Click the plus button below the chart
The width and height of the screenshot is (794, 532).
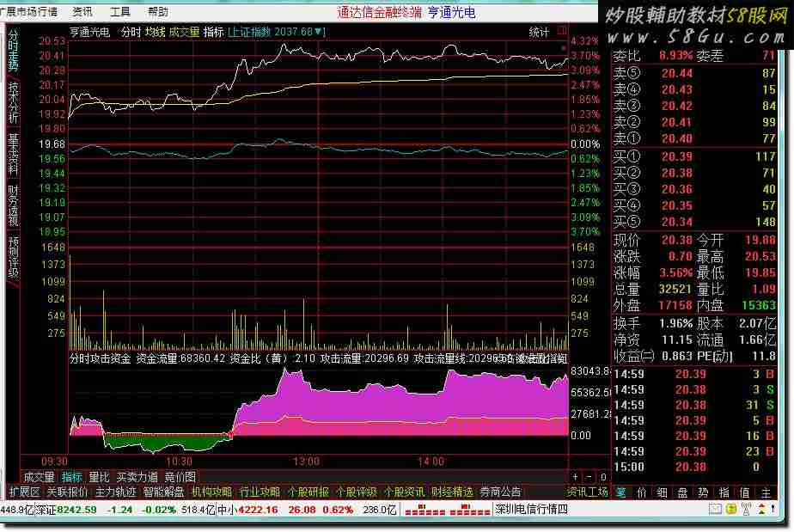pyautogui.click(x=576, y=477)
